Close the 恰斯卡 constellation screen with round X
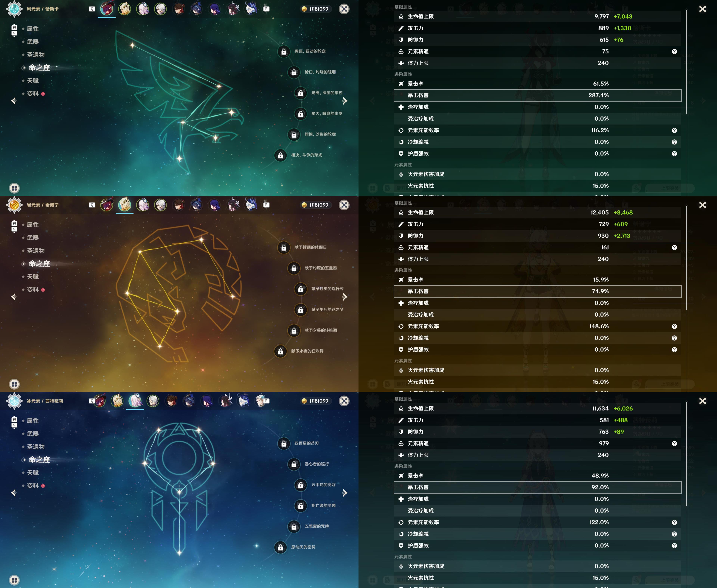 (344, 9)
